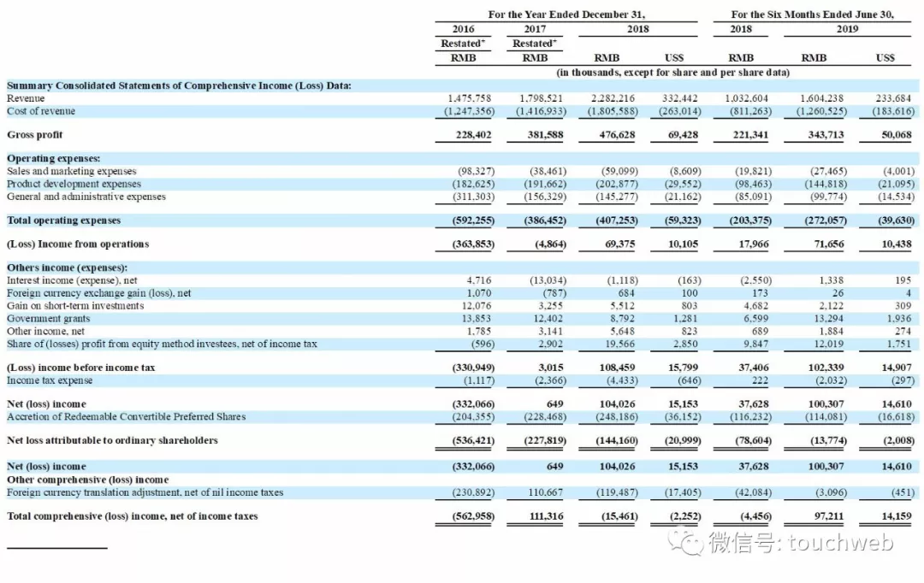The width and height of the screenshot is (924, 583).
Task: Select the Cost of revenue row label
Action: pos(41,111)
